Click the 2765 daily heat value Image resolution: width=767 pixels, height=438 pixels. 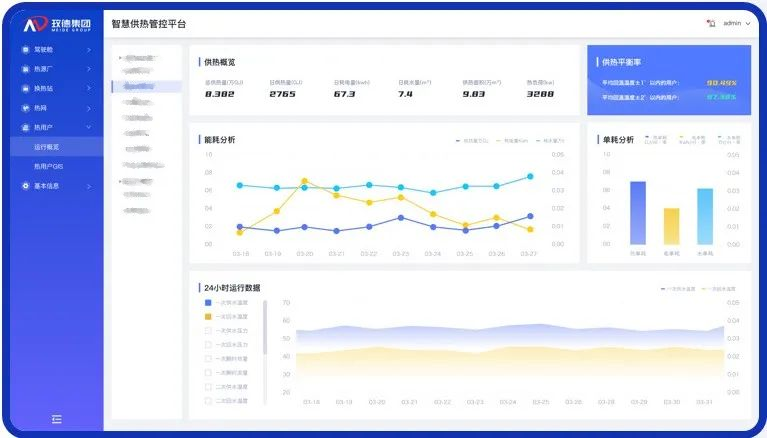point(282,94)
